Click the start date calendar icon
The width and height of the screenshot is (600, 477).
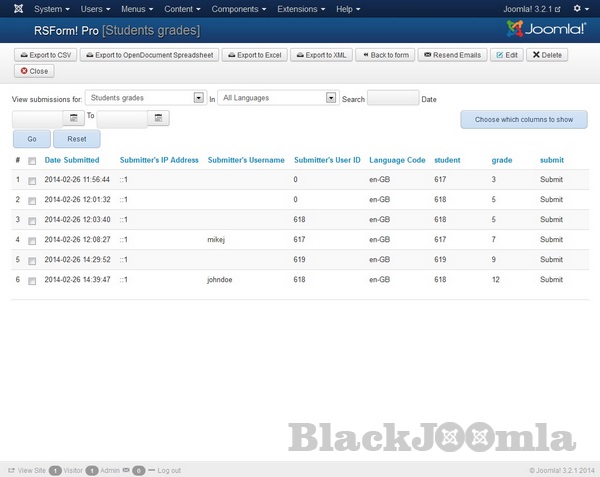point(74,118)
